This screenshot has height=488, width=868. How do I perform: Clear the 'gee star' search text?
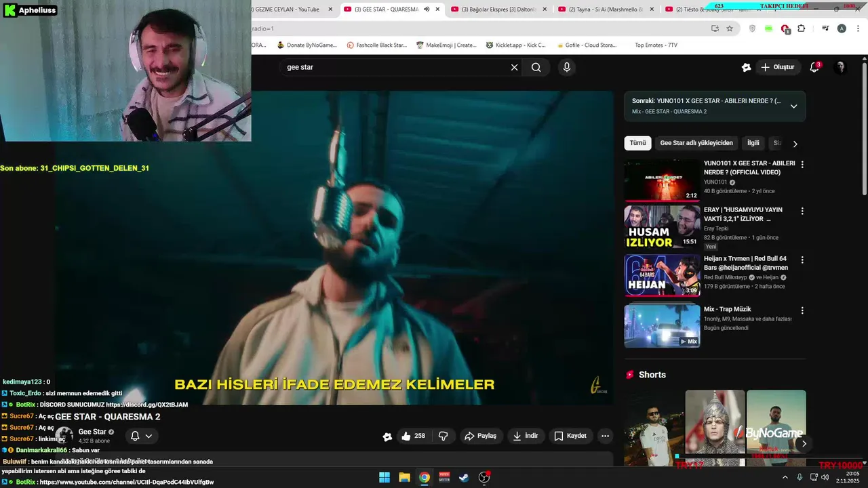(x=514, y=67)
